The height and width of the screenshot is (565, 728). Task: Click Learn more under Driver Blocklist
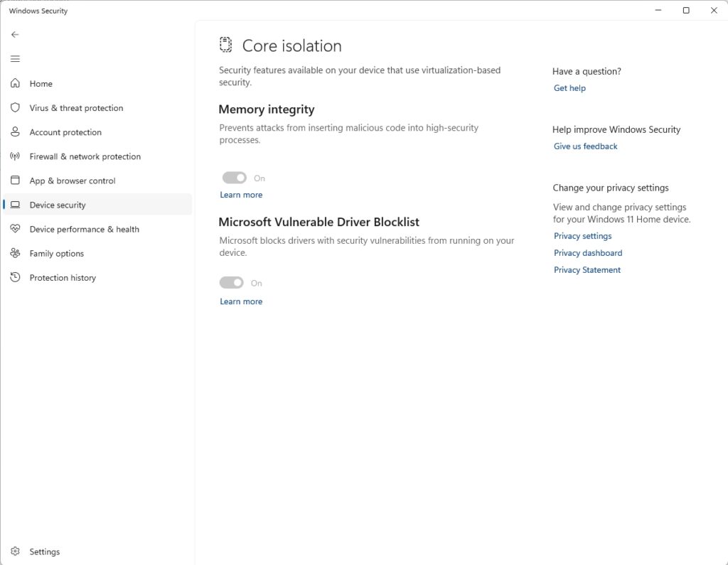pyautogui.click(x=241, y=301)
